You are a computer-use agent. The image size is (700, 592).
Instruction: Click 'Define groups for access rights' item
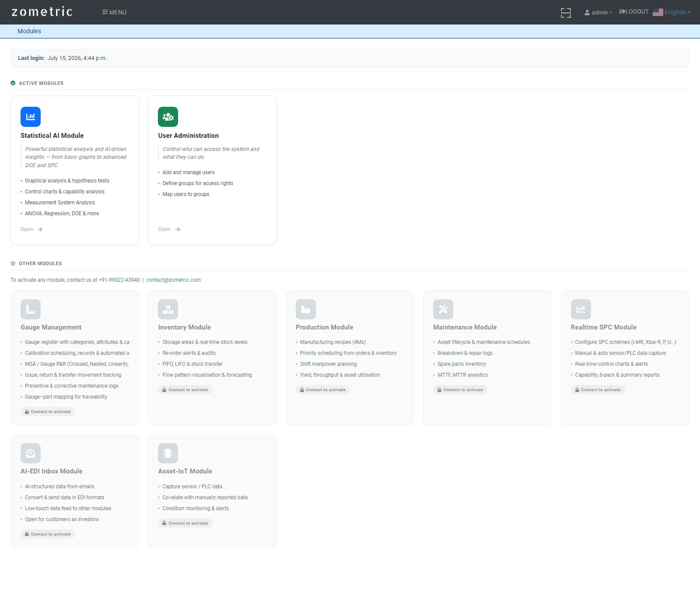198,183
